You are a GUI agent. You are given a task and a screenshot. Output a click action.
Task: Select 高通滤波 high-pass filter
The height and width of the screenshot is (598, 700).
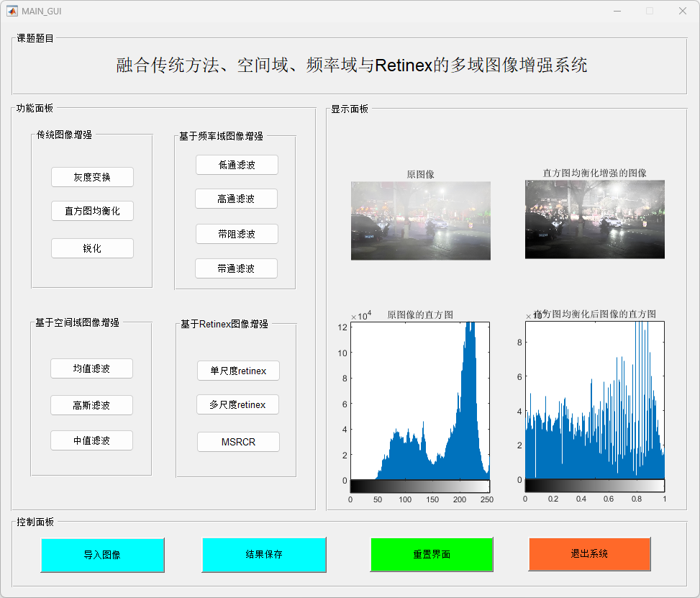coord(236,199)
